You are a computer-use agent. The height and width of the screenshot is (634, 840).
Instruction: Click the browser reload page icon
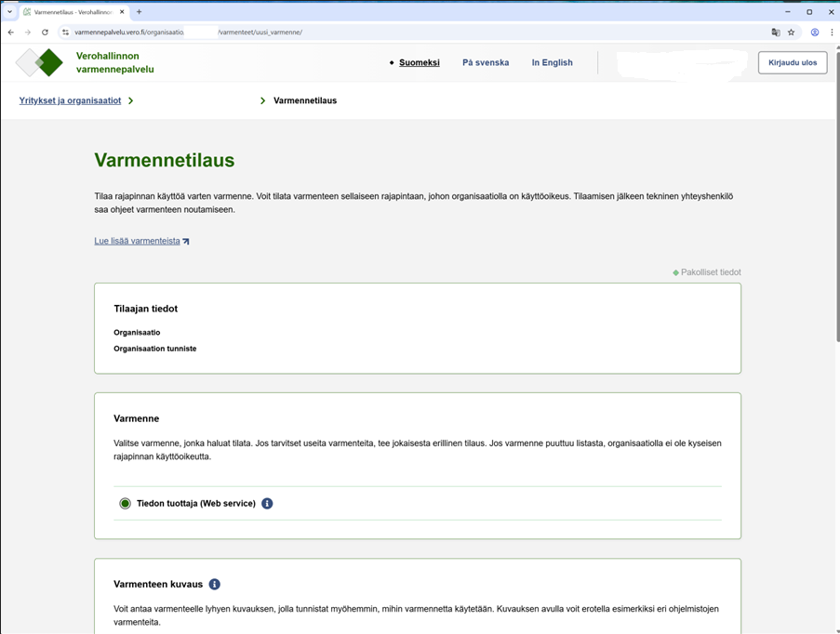45,33
